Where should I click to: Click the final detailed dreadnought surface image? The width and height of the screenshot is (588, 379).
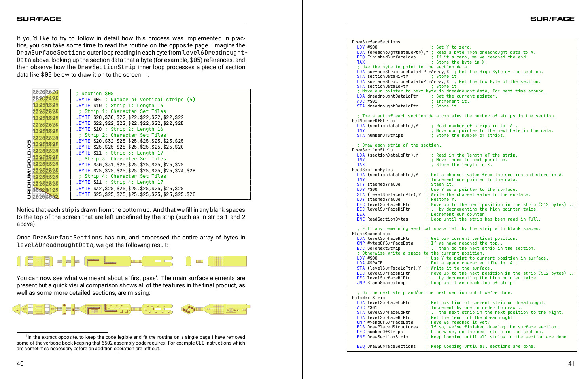(132, 309)
